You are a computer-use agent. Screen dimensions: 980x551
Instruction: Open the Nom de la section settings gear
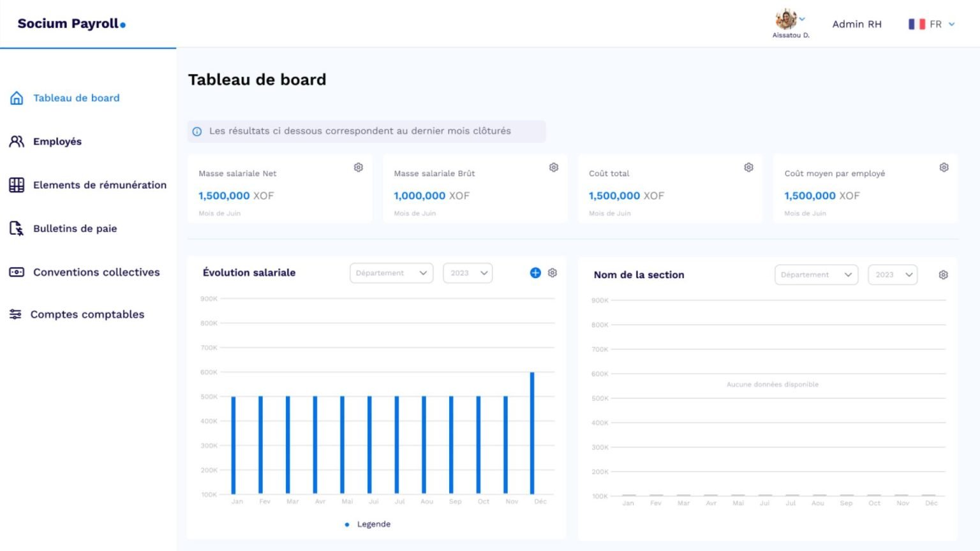943,275
